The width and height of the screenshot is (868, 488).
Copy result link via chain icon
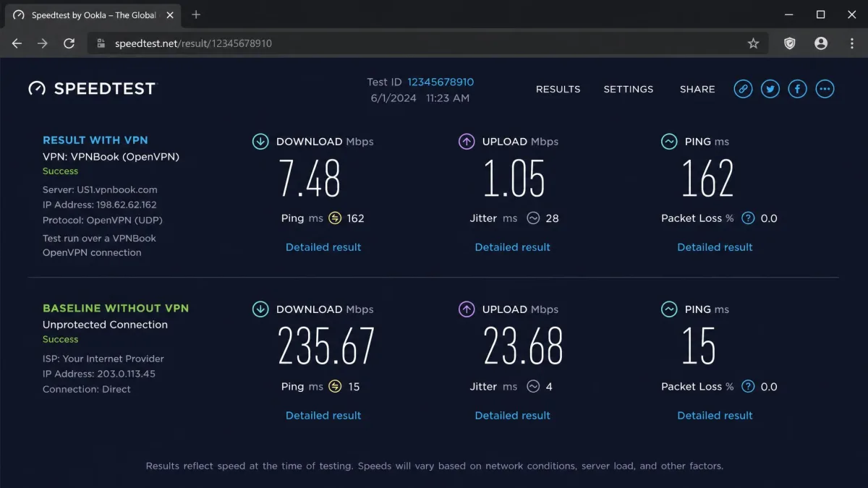coord(743,89)
